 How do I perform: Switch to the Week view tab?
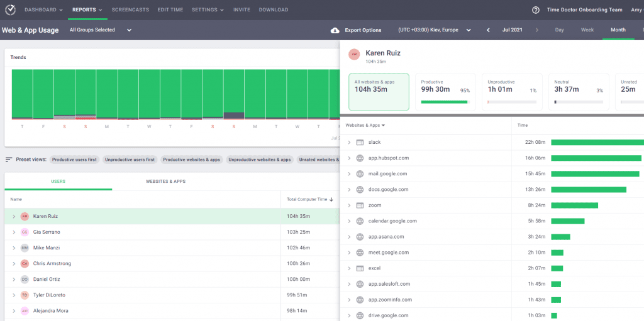[x=587, y=30]
